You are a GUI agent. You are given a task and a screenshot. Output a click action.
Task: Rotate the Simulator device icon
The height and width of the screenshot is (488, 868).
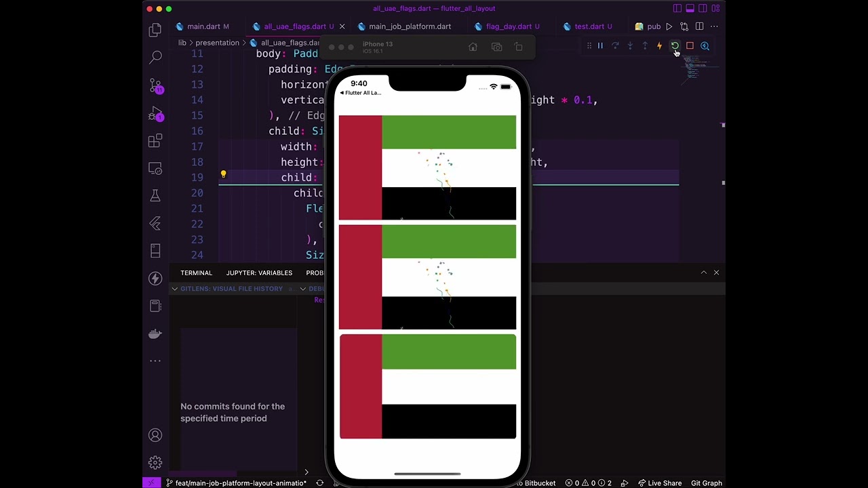coord(519,47)
